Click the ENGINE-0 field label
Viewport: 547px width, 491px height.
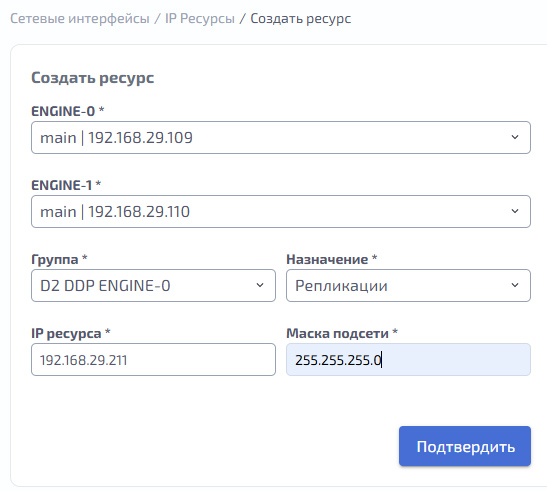(68, 111)
